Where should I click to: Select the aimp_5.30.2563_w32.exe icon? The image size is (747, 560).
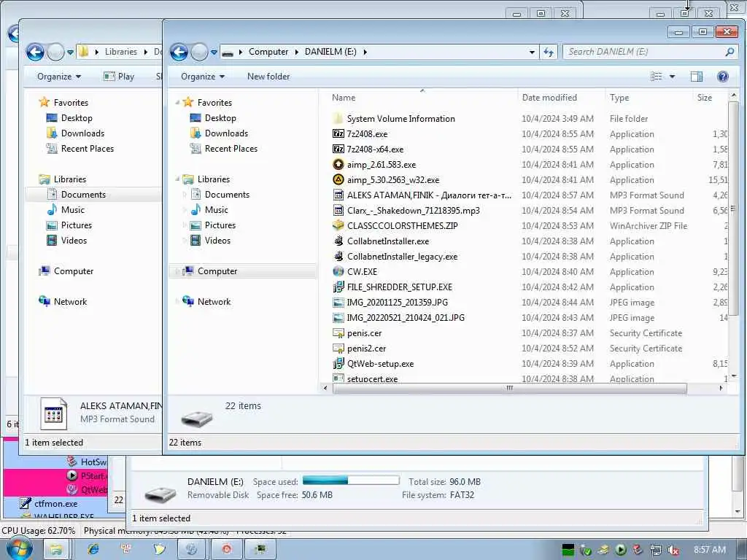338,179
